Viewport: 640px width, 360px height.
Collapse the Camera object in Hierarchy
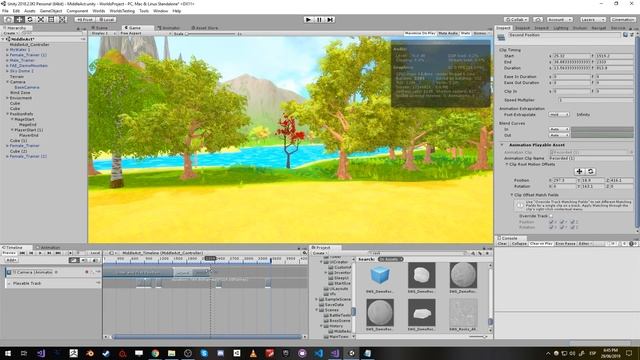click(x=7, y=82)
